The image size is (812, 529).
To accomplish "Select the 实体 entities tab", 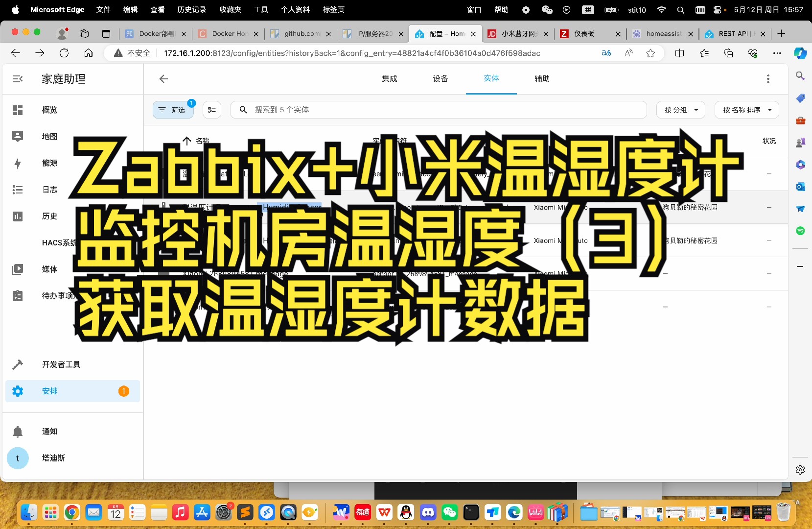I will pyautogui.click(x=491, y=79).
